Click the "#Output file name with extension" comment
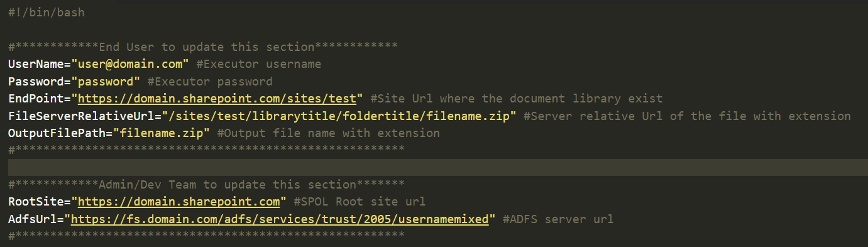 (x=328, y=133)
